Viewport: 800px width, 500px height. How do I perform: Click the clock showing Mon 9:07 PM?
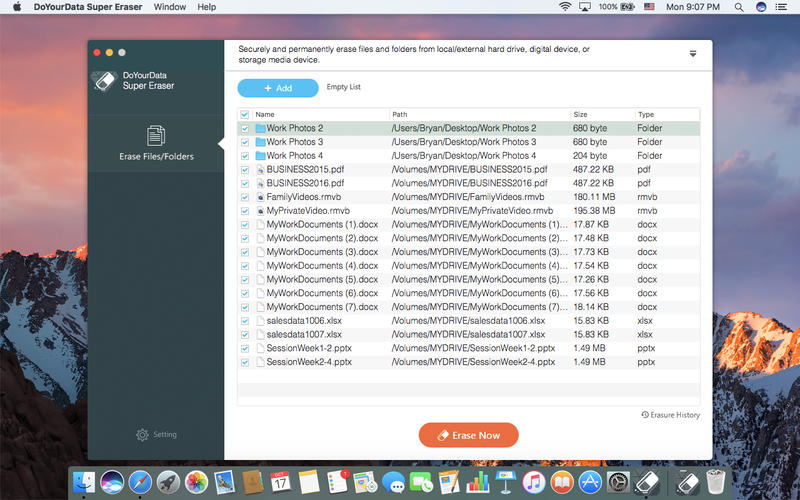coord(693,7)
